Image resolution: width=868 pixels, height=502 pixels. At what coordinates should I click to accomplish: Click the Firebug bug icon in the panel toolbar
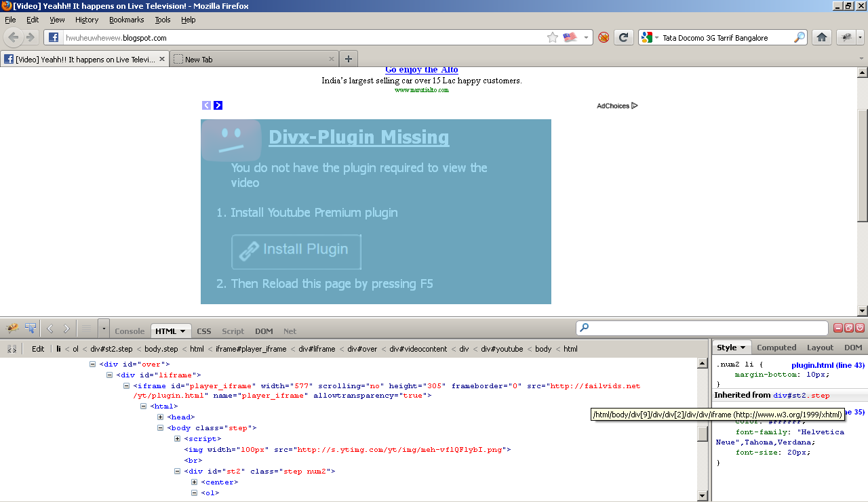[x=12, y=329]
